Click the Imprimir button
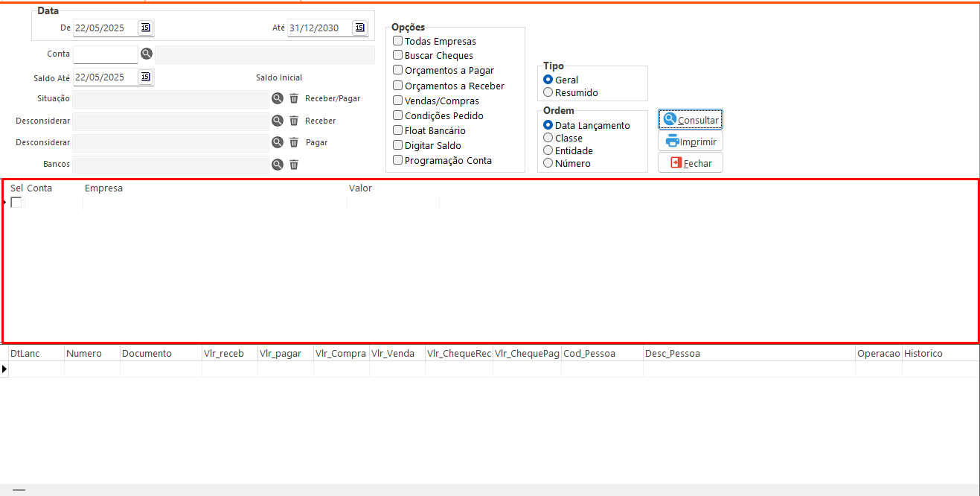Screen dimensions: 980x496 691,142
